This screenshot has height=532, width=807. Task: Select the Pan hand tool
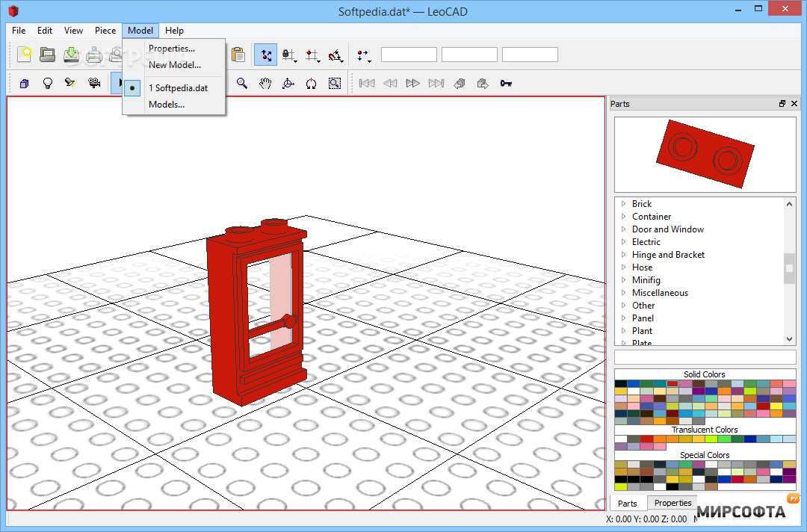pos(265,83)
